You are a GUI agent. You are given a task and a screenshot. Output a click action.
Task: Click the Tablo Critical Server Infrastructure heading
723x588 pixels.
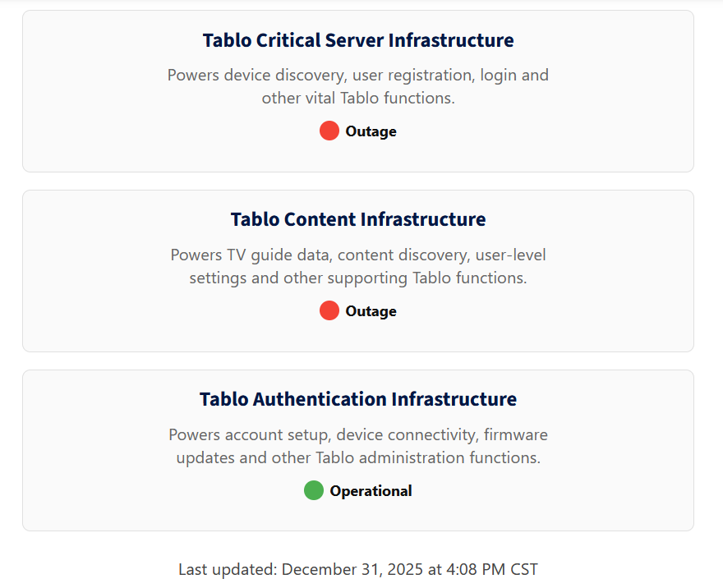pos(358,40)
